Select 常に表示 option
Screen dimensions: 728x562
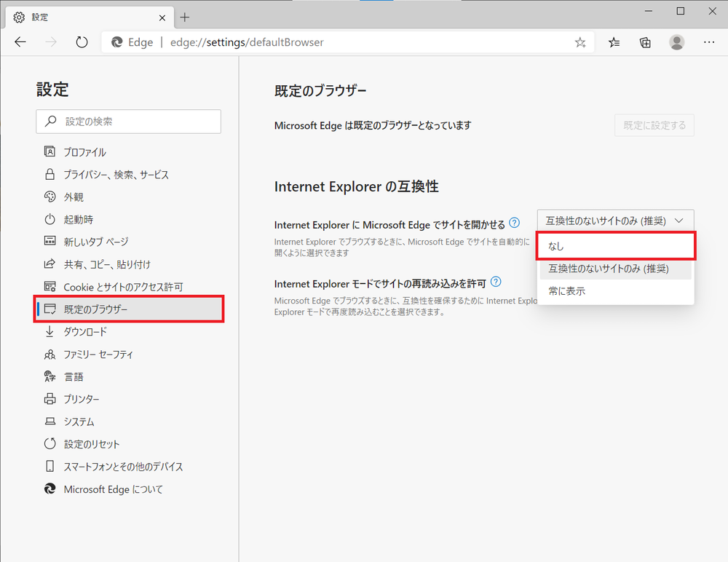pyautogui.click(x=616, y=291)
